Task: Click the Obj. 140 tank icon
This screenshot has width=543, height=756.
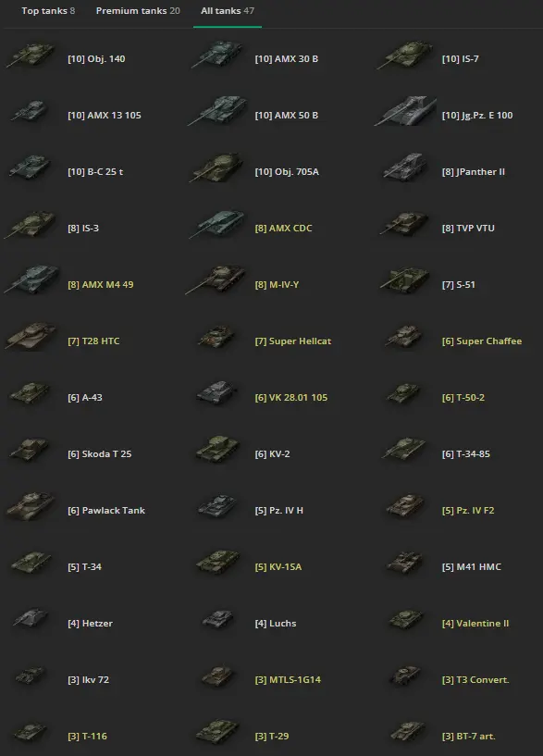Action: tap(30, 55)
